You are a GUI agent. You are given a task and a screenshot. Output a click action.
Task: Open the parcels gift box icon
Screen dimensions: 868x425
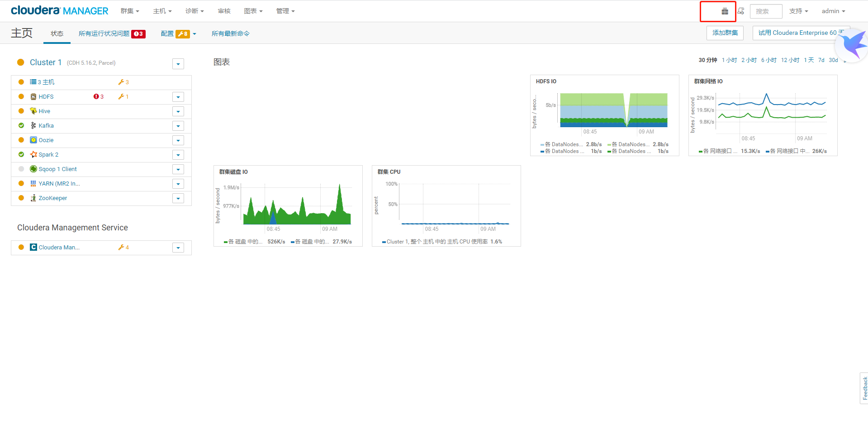[x=725, y=11]
